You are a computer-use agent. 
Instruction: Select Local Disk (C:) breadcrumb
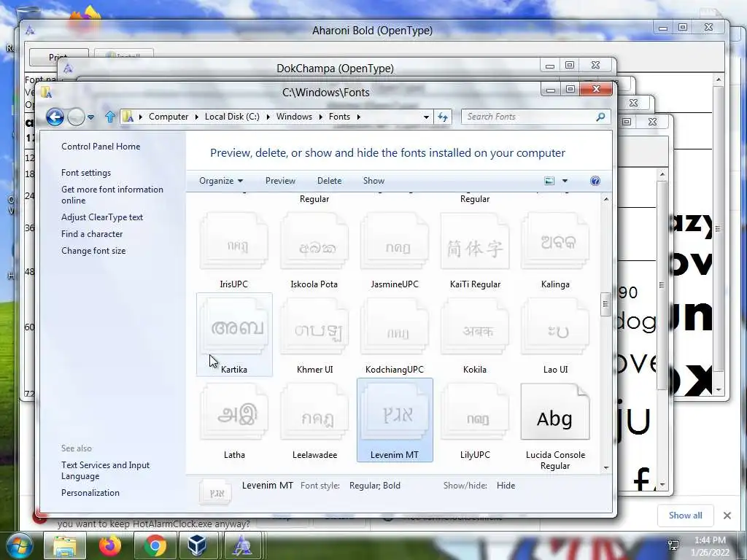click(232, 117)
